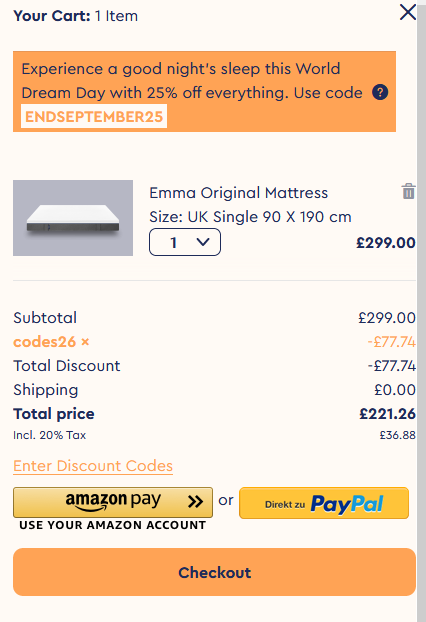Click the Amazon Pay double arrow icon

[x=195, y=502]
